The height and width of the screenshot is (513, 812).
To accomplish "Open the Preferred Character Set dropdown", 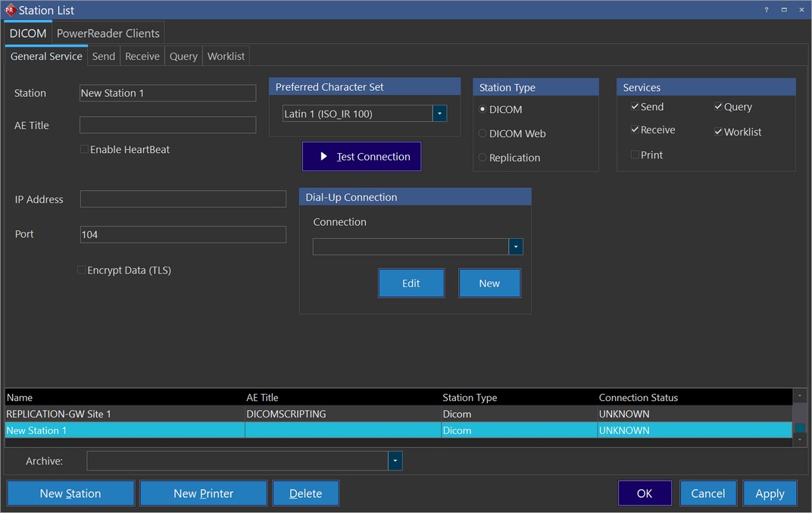I will (x=439, y=114).
